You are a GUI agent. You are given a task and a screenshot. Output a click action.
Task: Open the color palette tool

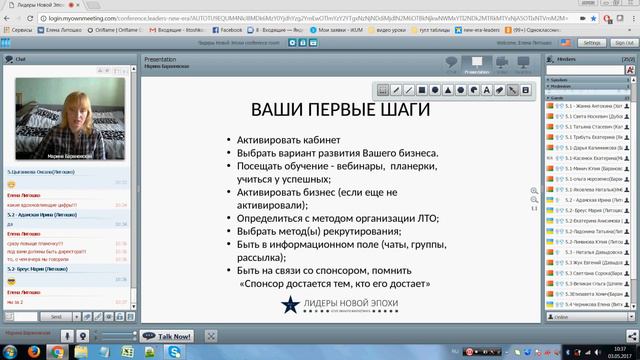tap(474, 90)
